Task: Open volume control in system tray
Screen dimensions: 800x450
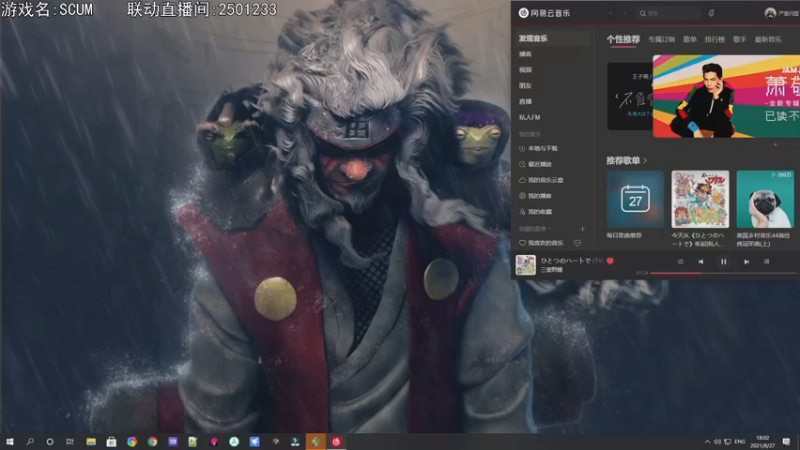Action: 717,441
